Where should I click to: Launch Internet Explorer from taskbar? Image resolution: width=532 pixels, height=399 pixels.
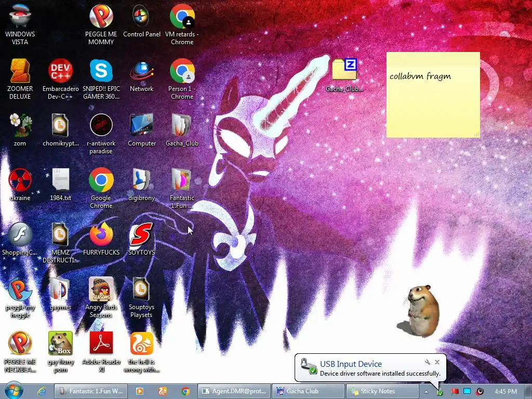click(42, 391)
